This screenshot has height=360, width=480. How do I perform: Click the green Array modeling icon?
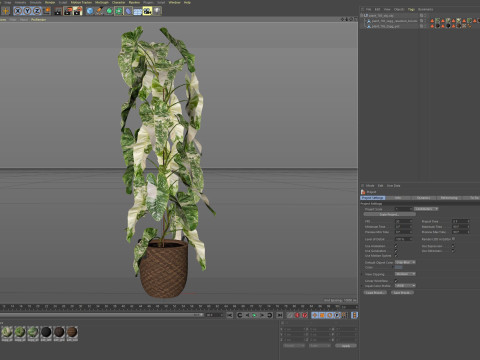pos(119,11)
